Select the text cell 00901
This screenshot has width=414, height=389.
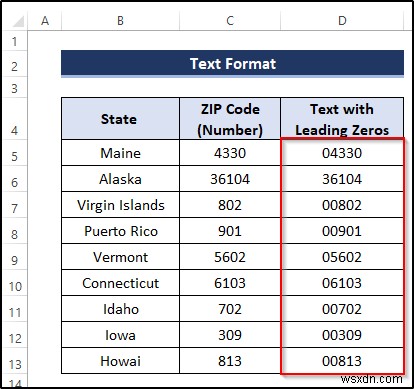tap(342, 231)
